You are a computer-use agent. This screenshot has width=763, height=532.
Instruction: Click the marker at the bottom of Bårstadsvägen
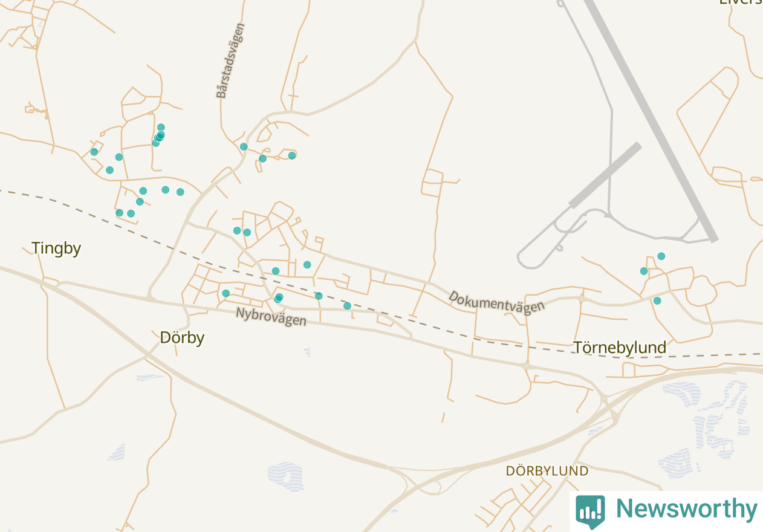tap(244, 146)
